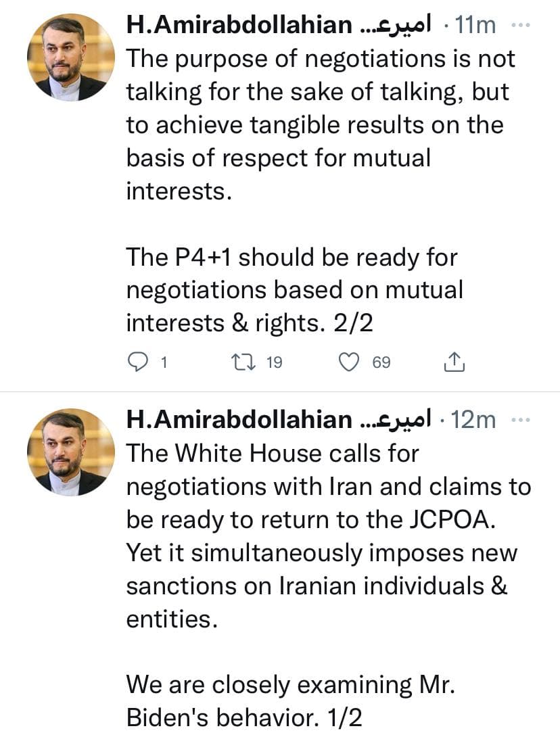View the retweet count of 19
Viewport: 560px width, 737px height.
[x=273, y=363]
